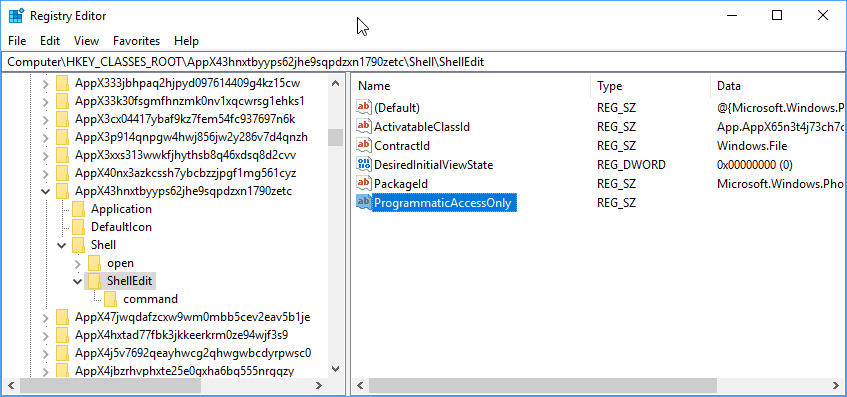Screen dimensions: 847x397
Task: Select the Application folder icon
Action: (x=78, y=209)
